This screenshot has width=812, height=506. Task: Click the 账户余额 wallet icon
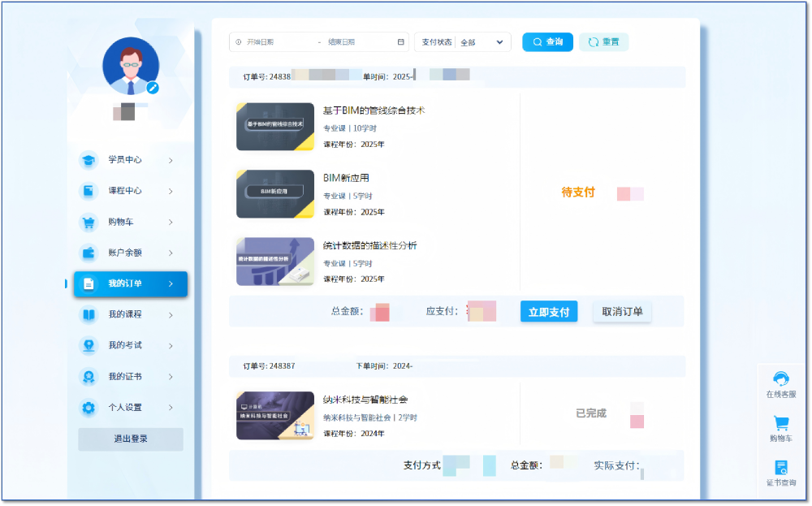[x=88, y=253]
